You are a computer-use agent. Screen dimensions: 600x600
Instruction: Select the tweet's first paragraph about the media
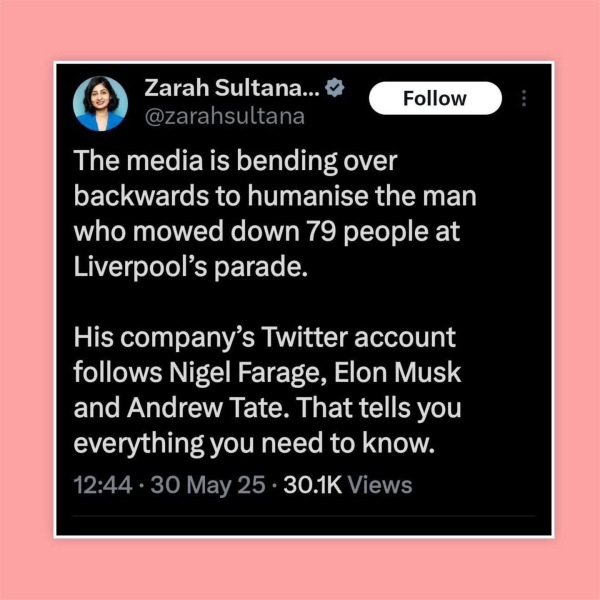click(275, 214)
